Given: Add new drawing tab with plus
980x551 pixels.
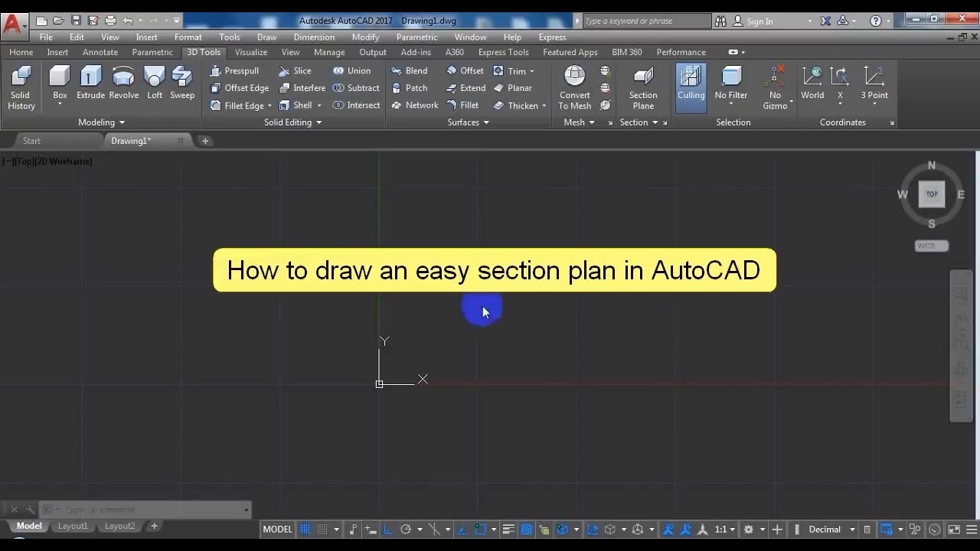Looking at the screenshot, I should pyautogui.click(x=205, y=141).
